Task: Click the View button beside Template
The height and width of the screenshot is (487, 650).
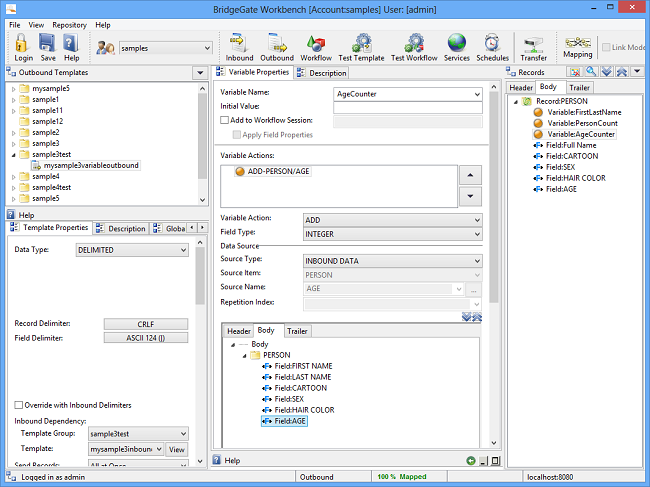Action: 177,449
